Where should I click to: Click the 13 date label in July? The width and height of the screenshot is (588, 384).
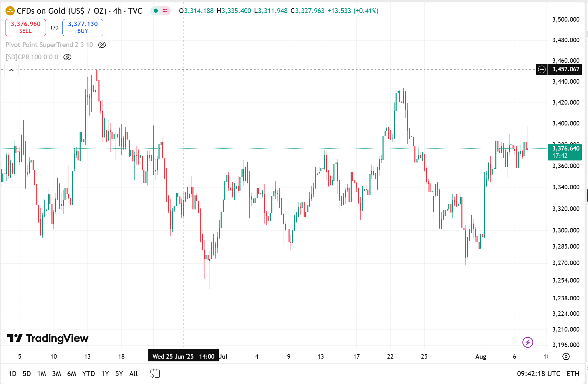320,357
